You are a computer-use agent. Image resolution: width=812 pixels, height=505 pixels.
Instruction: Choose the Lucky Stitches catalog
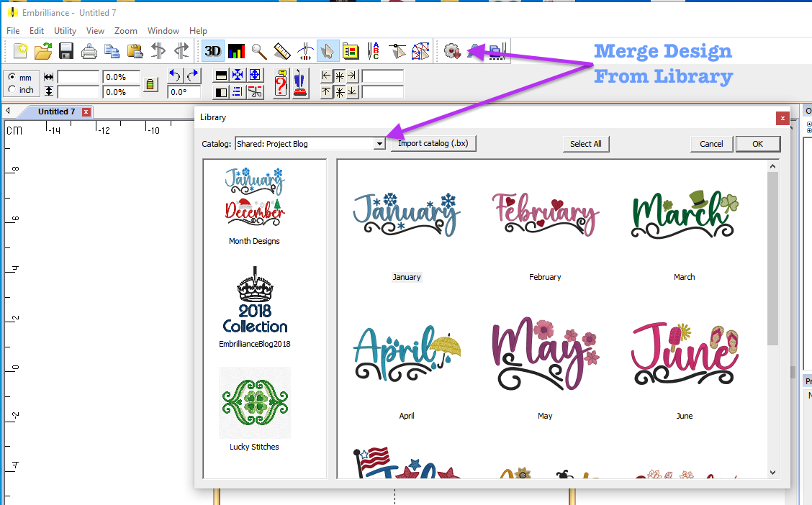pos(254,401)
